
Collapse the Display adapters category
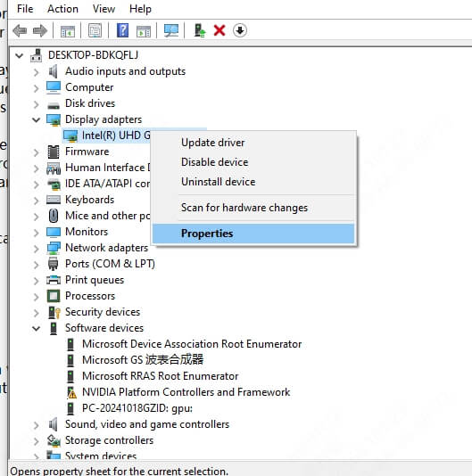tap(37, 120)
